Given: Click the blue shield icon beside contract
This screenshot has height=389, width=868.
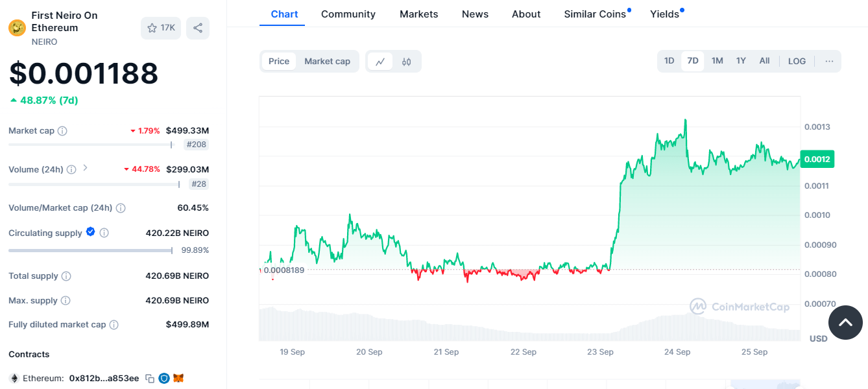Looking at the screenshot, I should coord(164,378).
